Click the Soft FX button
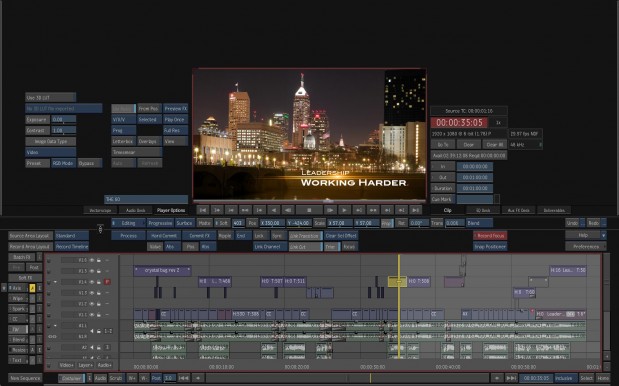 pyautogui.click(x=25, y=277)
